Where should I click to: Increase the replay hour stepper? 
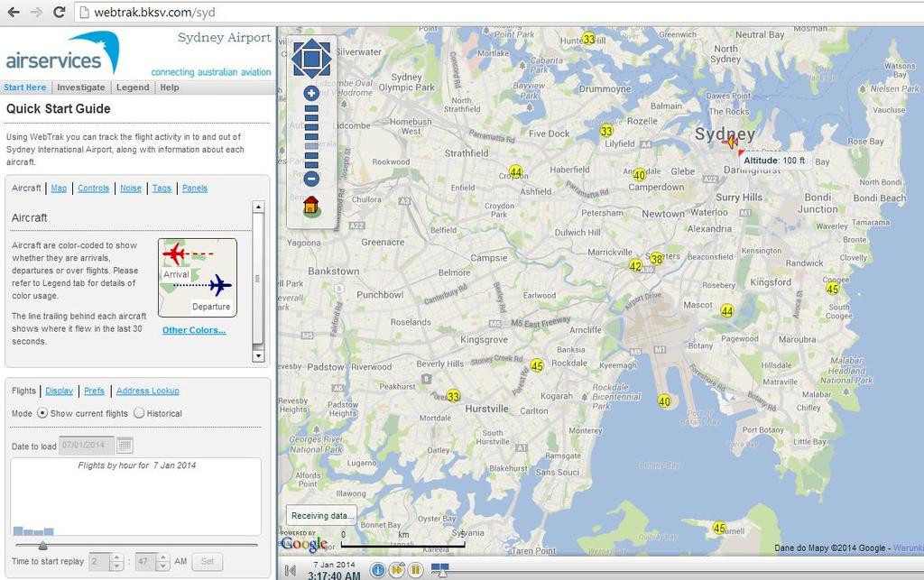pyautogui.click(x=116, y=557)
